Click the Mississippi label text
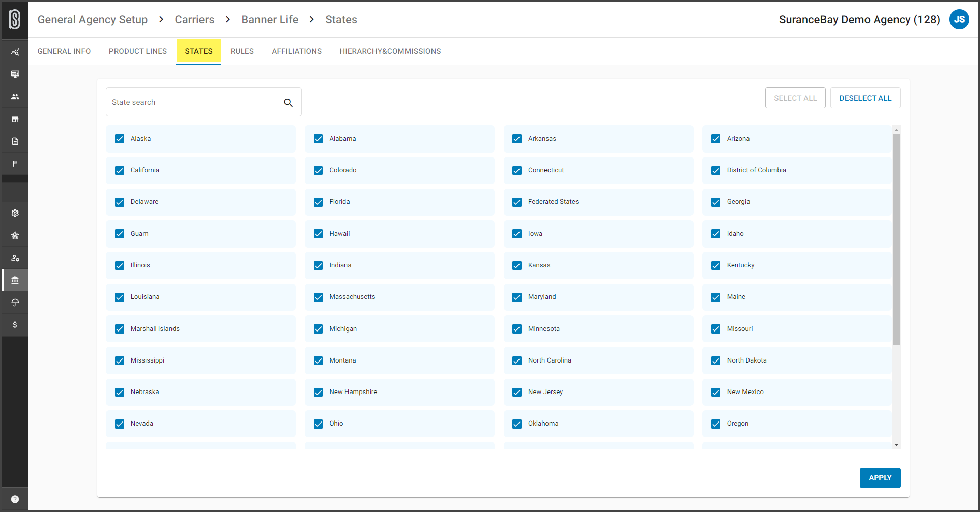This screenshot has width=980, height=512. coord(148,360)
